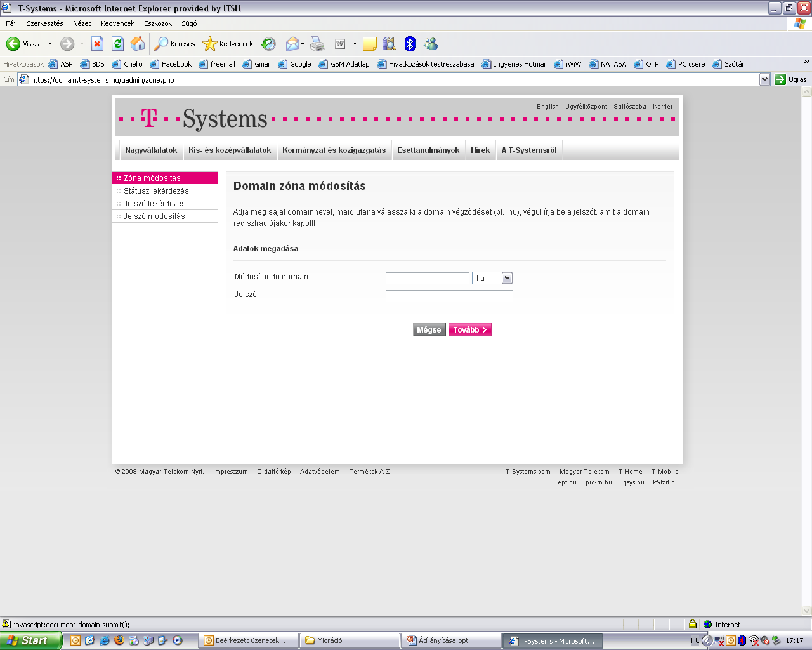Open Keresés search magnifier

(x=175, y=44)
